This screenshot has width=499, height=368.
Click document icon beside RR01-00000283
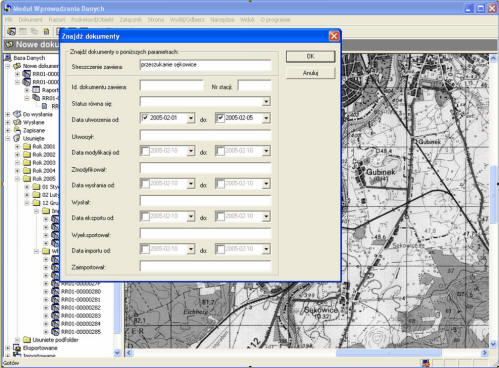click(x=55, y=316)
